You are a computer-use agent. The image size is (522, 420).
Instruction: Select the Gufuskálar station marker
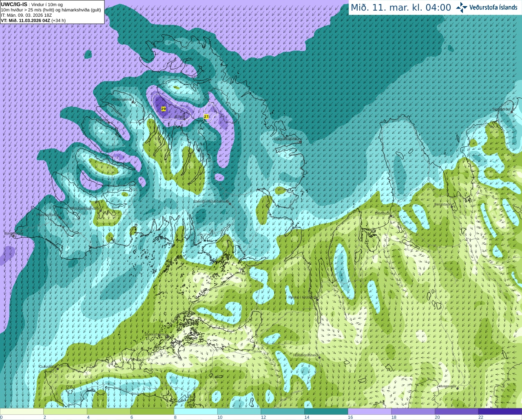(58, 369)
